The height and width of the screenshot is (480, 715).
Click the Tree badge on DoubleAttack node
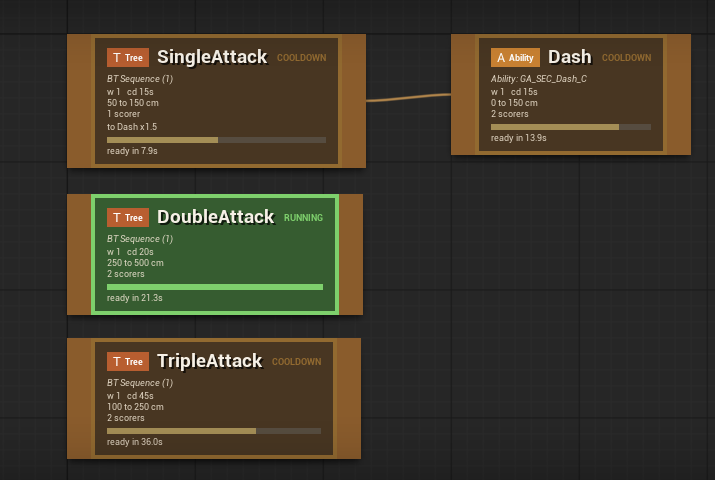pos(128,217)
